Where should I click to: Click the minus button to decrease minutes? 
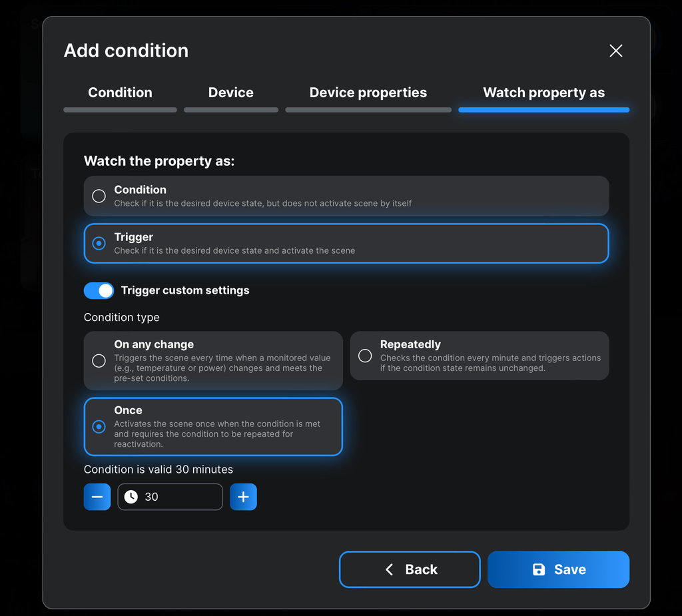97,497
